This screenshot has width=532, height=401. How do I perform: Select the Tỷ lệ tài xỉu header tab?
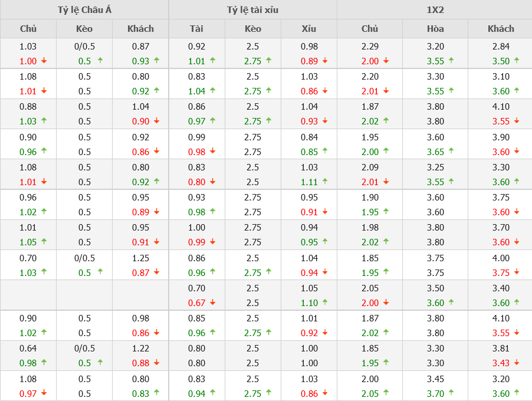point(252,9)
